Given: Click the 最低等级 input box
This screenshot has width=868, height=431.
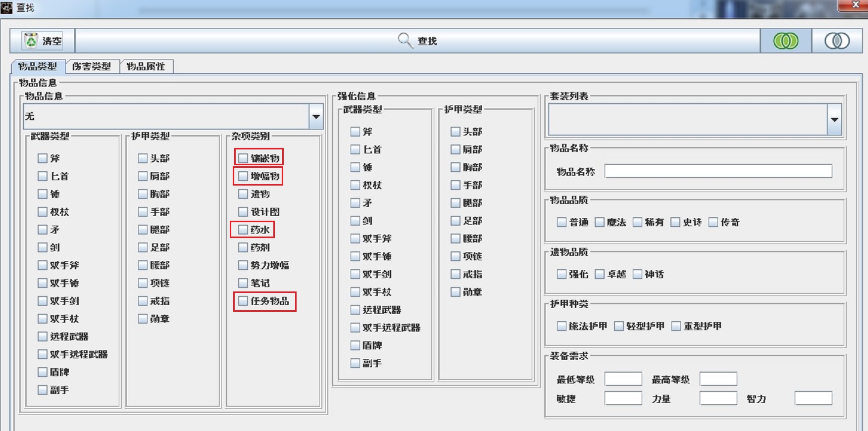Looking at the screenshot, I should click(x=623, y=379).
